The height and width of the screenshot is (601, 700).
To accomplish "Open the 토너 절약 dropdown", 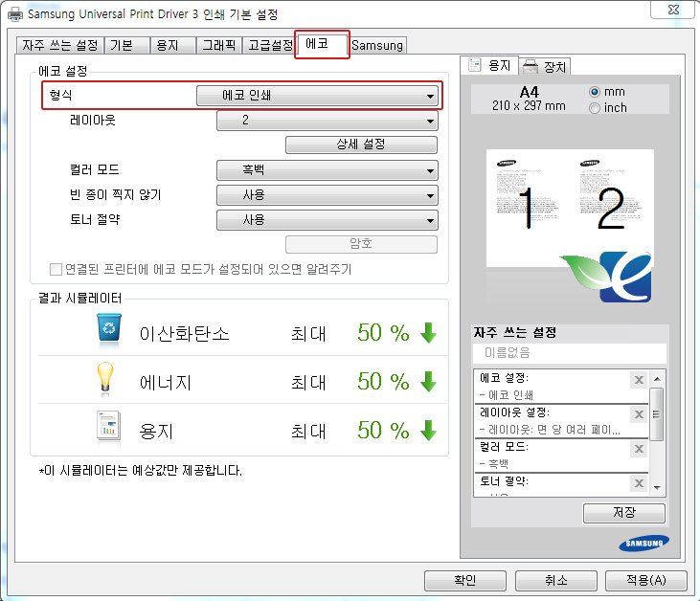I will point(327,220).
